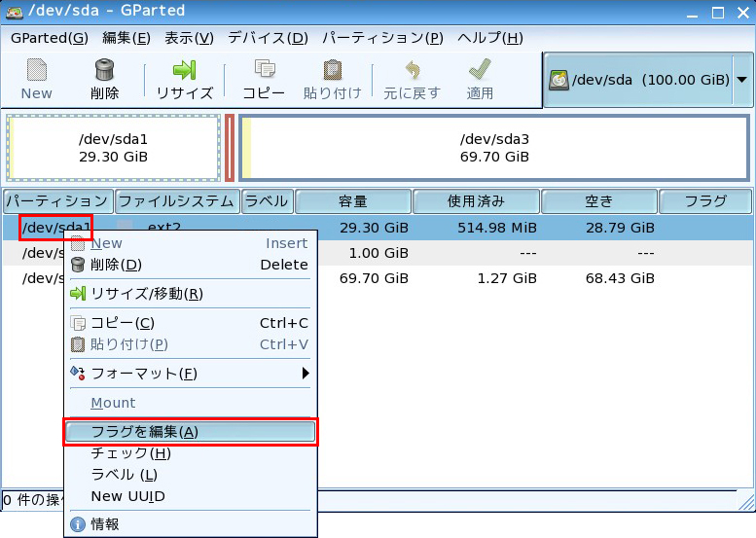Select the 69.70 GiB partition row
Viewport: 756px width, 538px height.
pyautogui.click(x=486, y=278)
